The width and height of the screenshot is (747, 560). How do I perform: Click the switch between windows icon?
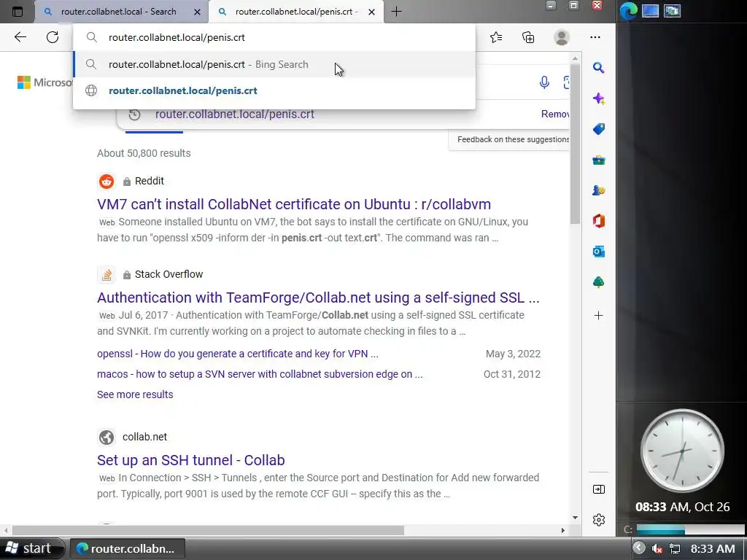pyautogui.click(x=672, y=10)
